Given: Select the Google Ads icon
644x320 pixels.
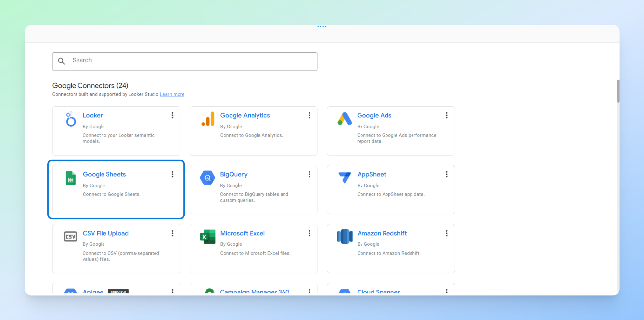Looking at the screenshot, I should pos(345,118).
